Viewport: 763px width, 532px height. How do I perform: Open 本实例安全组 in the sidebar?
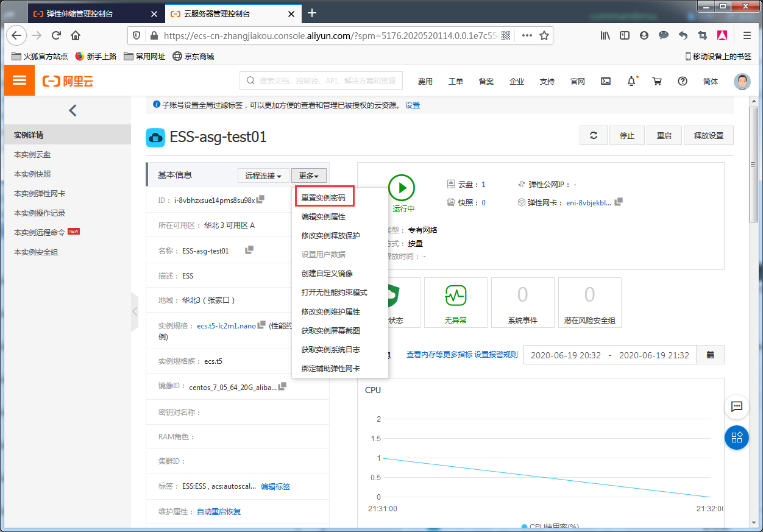[x=36, y=252]
